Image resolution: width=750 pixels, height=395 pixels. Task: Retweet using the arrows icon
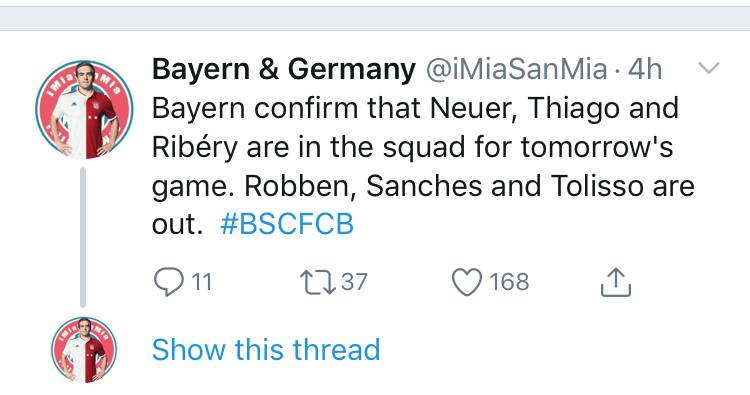(x=317, y=282)
